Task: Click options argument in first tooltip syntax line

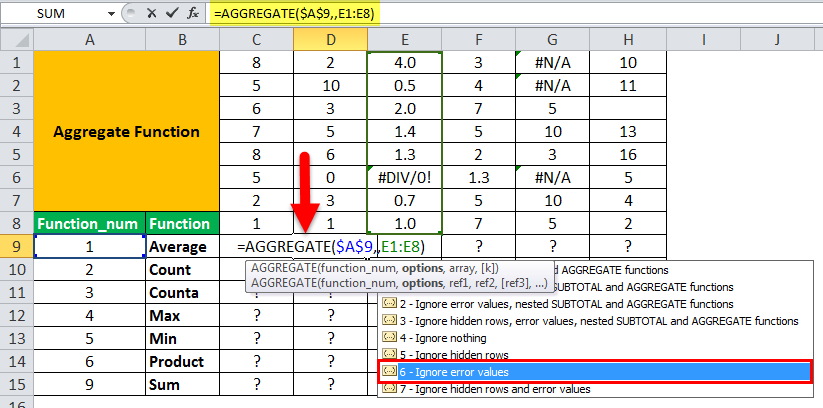Action: (422, 268)
